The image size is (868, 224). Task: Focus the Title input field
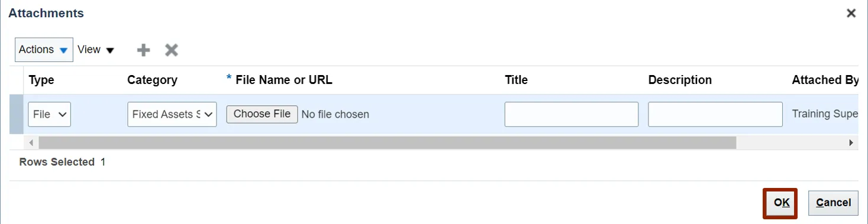(572, 114)
